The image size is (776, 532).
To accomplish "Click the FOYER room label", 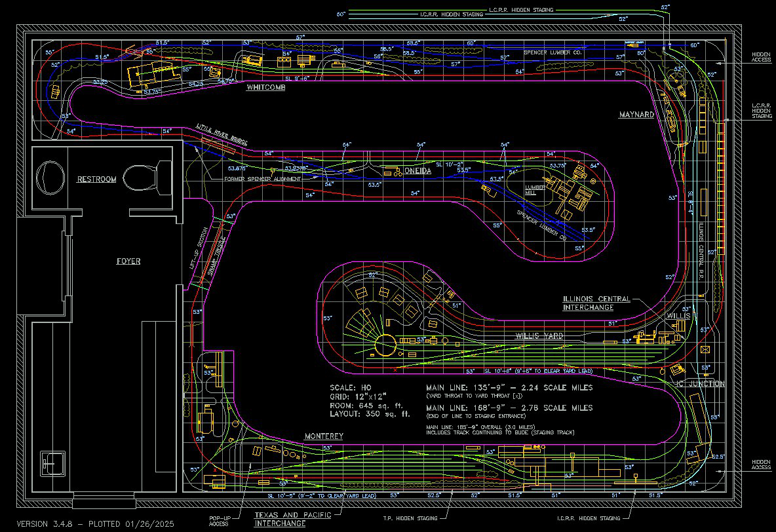I will click(x=128, y=261).
